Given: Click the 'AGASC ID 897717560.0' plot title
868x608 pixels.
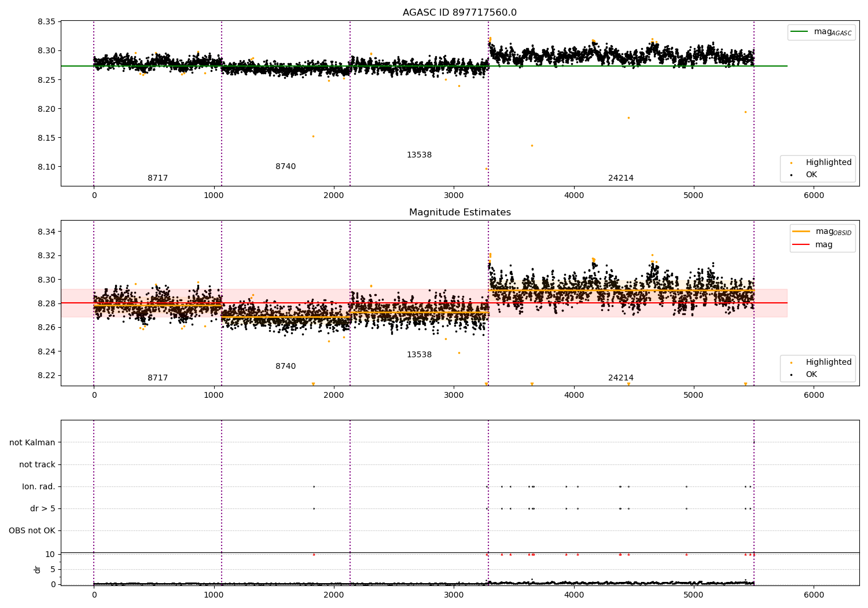Looking at the screenshot, I should pyautogui.click(x=459, y=13).
